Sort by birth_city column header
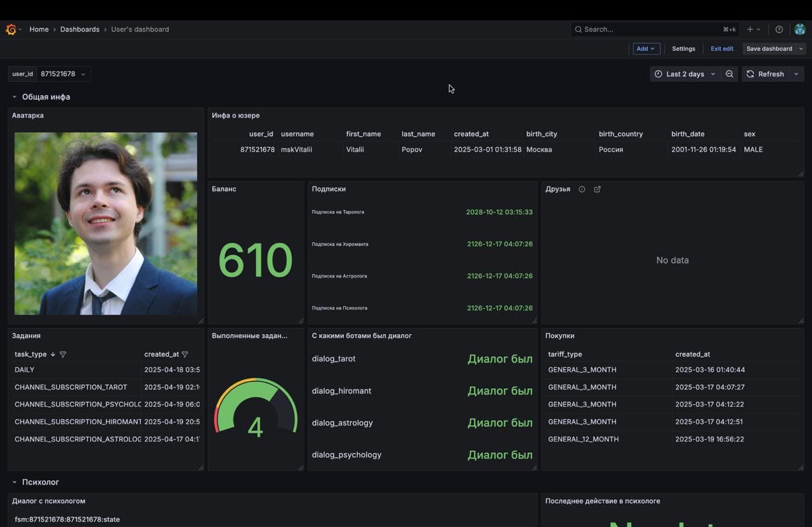The height and width of the screenshot is (527, 812). click(x=542, y=134)
